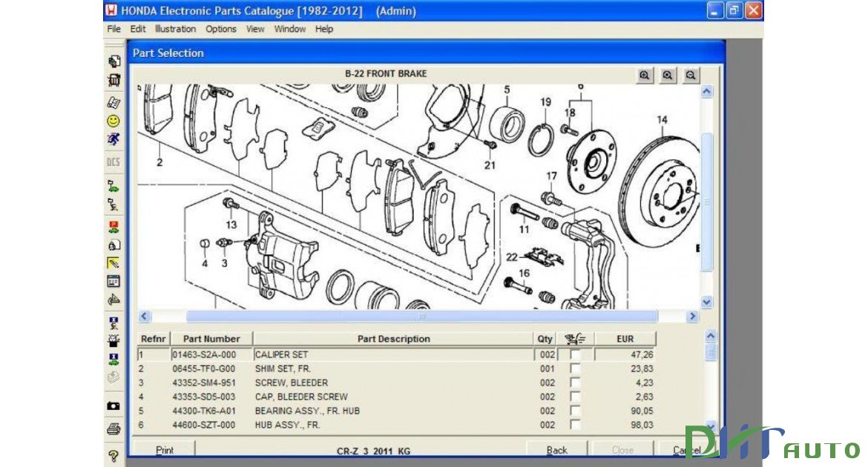
Task: Select the camera icon in the left sidebar
Action: pyautogui.click(x=114, y=405)
